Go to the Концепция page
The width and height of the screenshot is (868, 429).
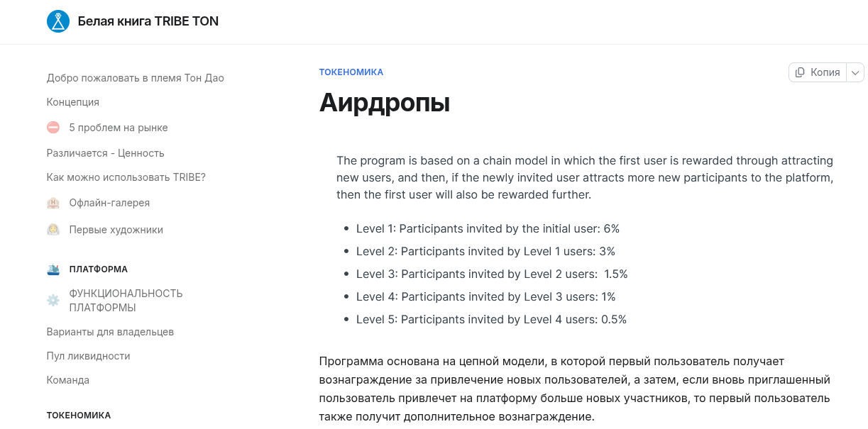click(72, 102)
